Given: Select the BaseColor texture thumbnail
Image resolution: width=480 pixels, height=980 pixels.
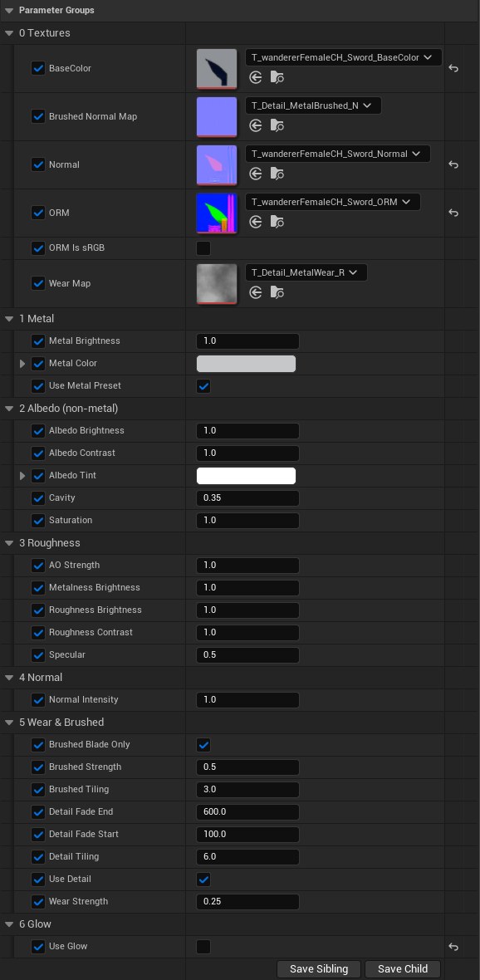Looking at the screenshot, I should [217, 68].
